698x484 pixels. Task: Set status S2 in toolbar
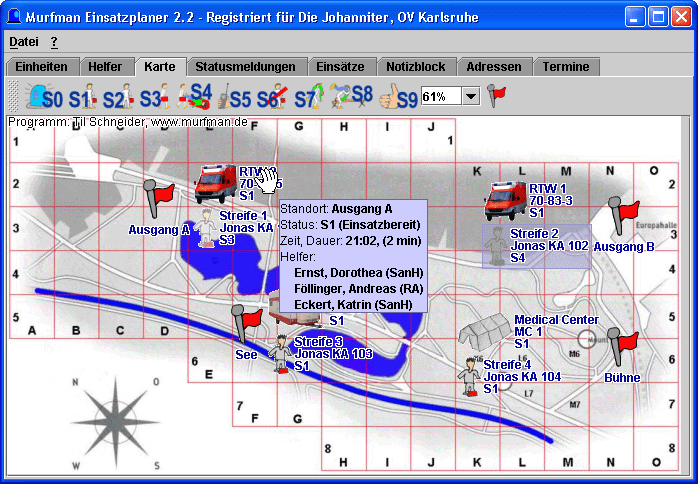pyautogui.click(x=118, y=97)
